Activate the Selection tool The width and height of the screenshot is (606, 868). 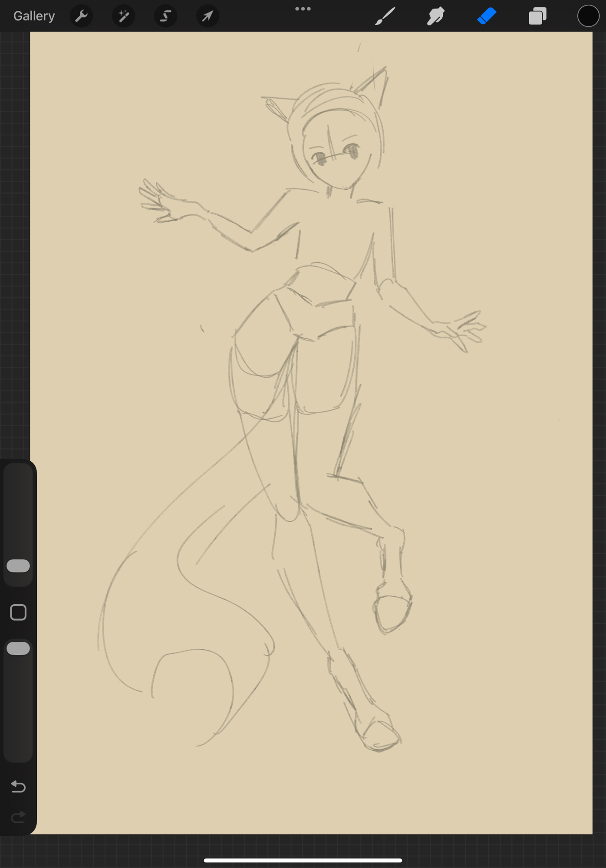pyautogui.click(x=165, y=16)
